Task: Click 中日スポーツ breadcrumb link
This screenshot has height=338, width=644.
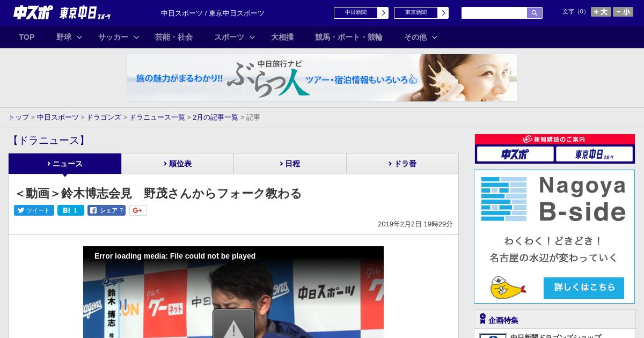Action: pyautogui.click(x=58, y=117)
